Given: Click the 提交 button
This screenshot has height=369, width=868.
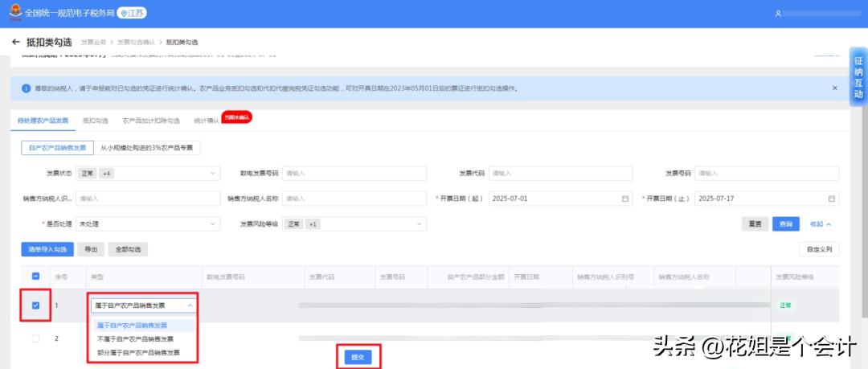Looking at the screenshot, I should click(x=357, y=358).
